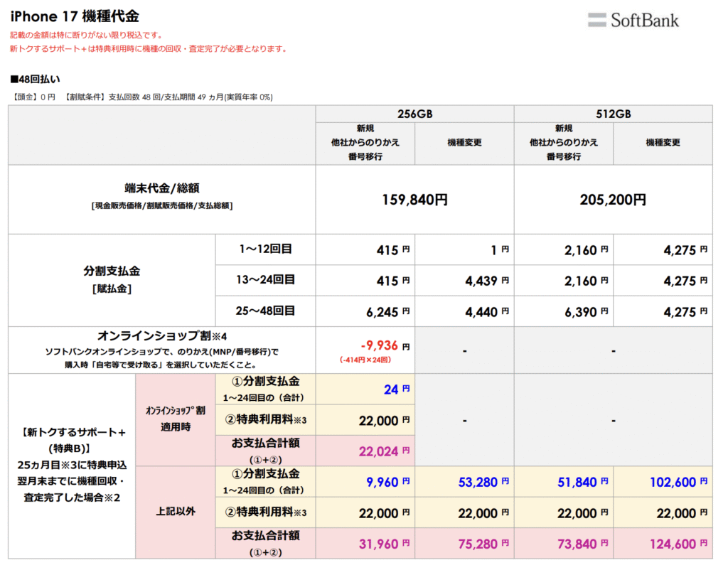Click the iPhone 17 機種代金 title
Image resolution: width=728 pixels, height=570 pixels.
point(75,15)
